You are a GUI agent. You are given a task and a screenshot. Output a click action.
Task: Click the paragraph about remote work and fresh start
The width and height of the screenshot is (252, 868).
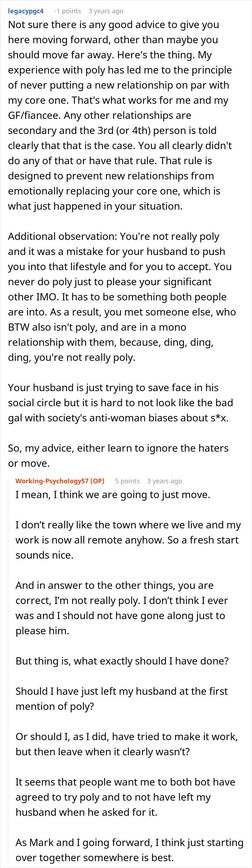[x=128, y=540]
